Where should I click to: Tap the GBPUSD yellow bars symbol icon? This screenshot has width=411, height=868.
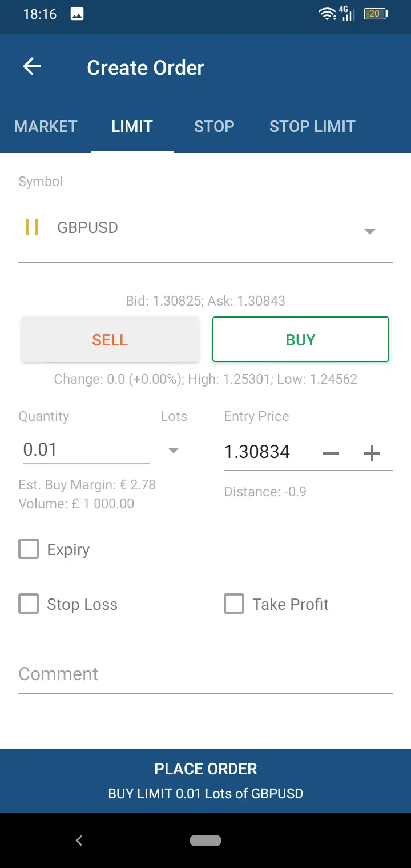click(32, 227)
